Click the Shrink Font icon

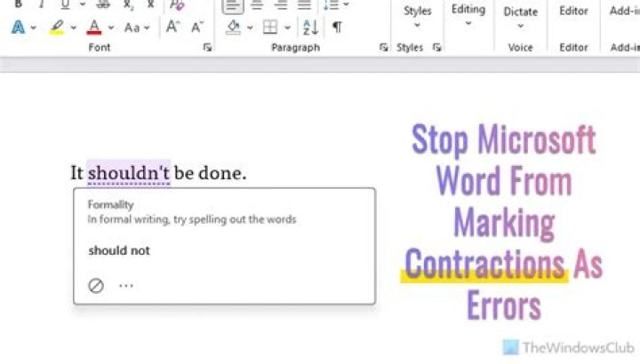(x=196, y=28)
